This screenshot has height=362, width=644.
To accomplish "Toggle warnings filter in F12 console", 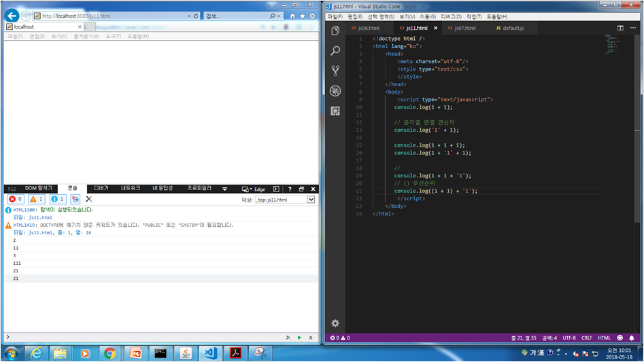I will click(x=37, y=199).
